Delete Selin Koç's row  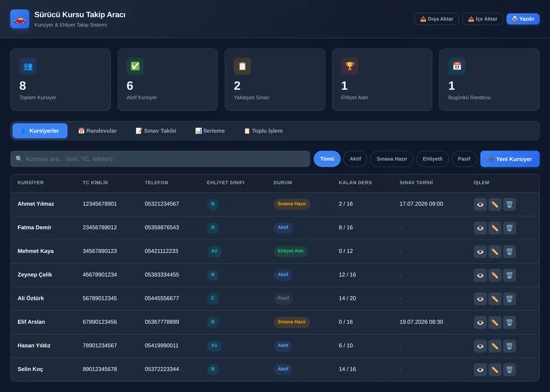coord(509,370)
